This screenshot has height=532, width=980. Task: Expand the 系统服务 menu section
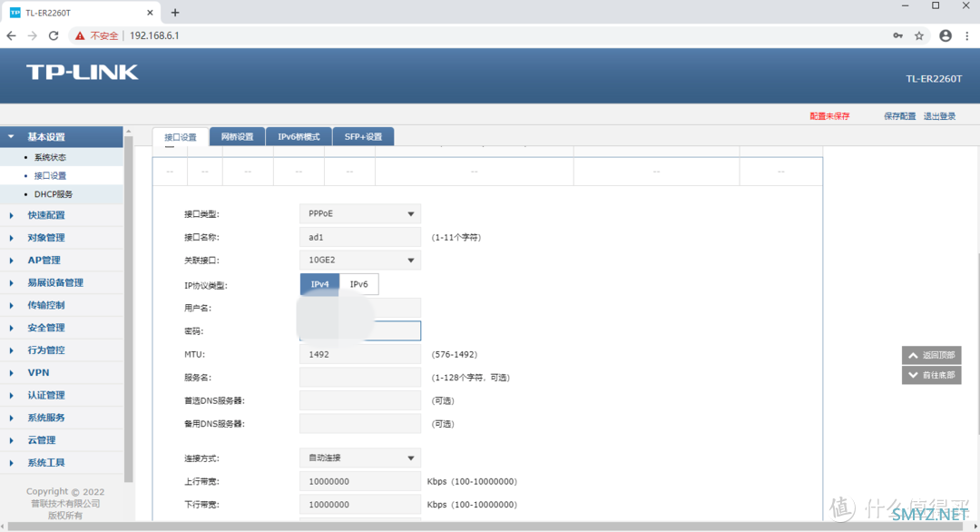click(62, 418)
